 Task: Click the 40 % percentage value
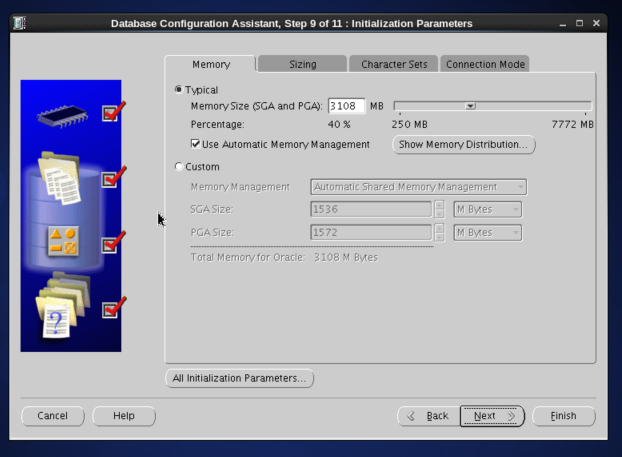pyautogui.click(x=339, y=125)
